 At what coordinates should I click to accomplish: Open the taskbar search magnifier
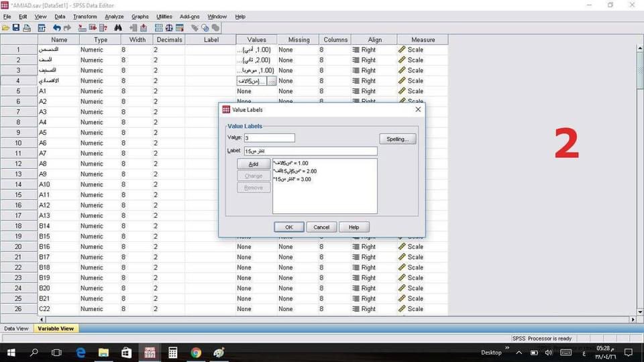34,353
